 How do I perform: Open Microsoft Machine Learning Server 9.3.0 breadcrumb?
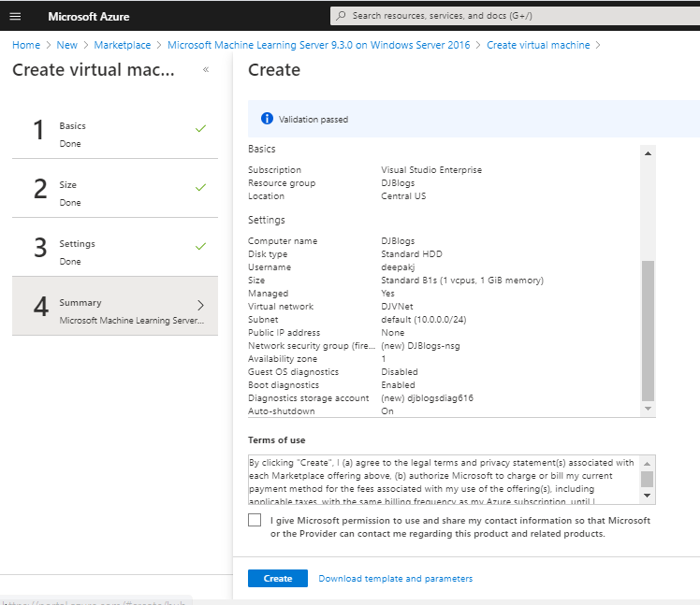[x=319, y=45]
